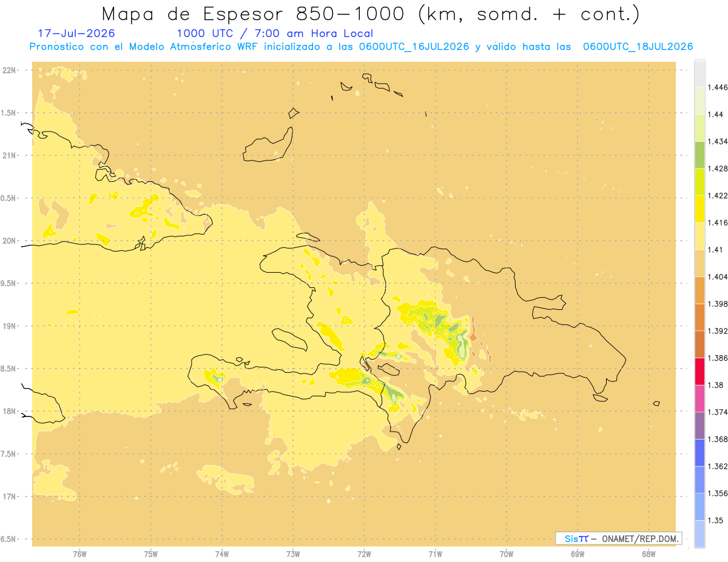Click the bright yellow swatch between 1.416 and 1.422
Screen dimensions: 728x562
pos(699,209)
